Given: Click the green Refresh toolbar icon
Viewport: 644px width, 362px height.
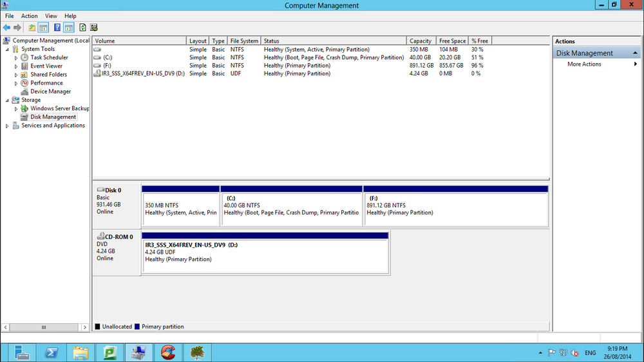Looking at the screenshot, I should pyautogui.click(x=82, y=28).
